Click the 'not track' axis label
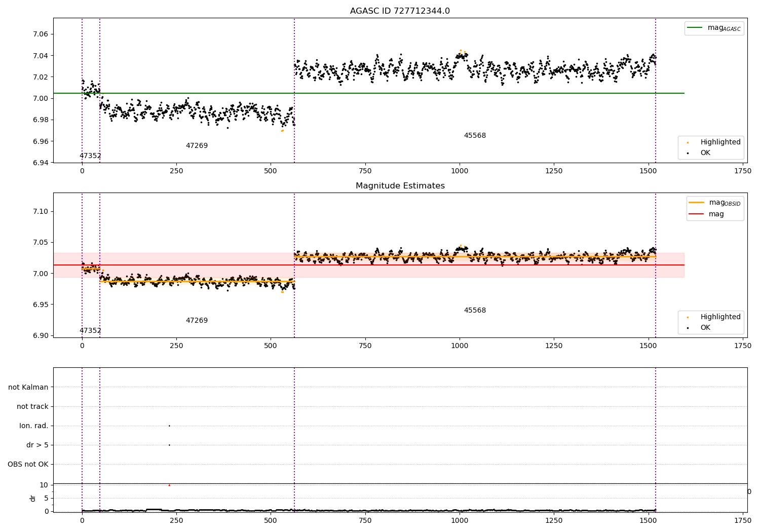The image size is (760, 532). click(x=32, y=406)
